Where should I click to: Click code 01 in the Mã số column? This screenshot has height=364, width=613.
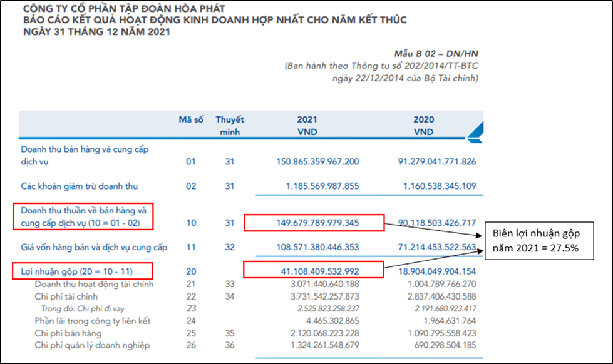pyautogui.click(x=191, y=162)
